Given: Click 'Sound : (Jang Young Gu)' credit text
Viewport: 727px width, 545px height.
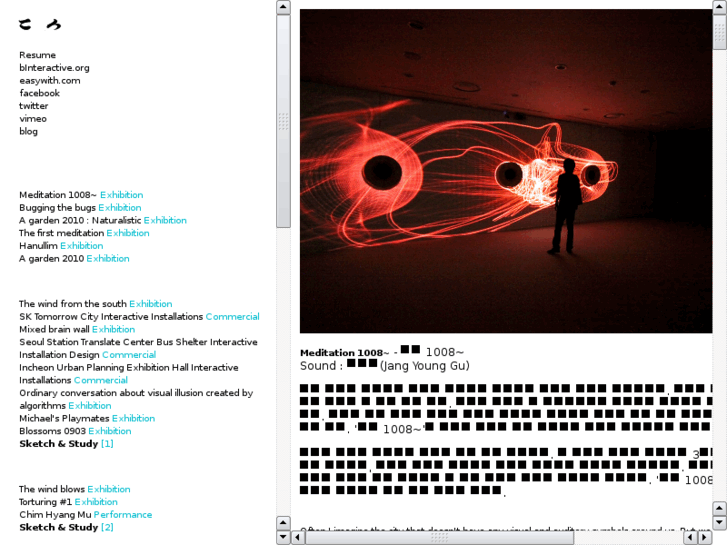Looking at the screenshot, I should point(385,365).
